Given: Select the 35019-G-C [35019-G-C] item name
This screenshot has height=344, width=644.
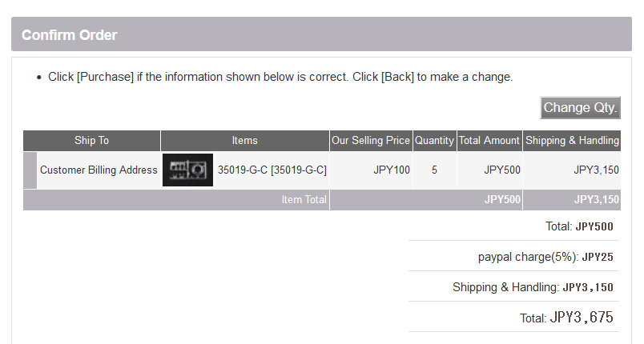Looking at the screenshot, I should tap(272, 170).
